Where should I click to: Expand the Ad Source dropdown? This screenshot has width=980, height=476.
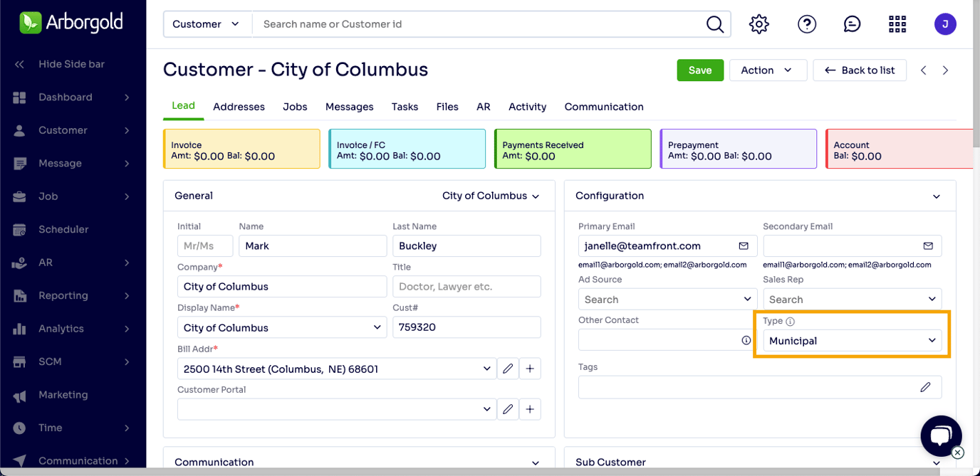(666, 300)
